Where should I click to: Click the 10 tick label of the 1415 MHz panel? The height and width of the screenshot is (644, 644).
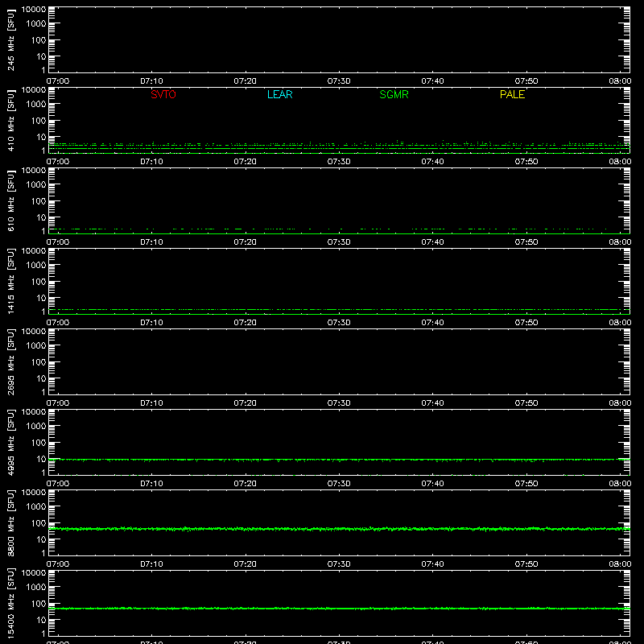click(41, 298)
